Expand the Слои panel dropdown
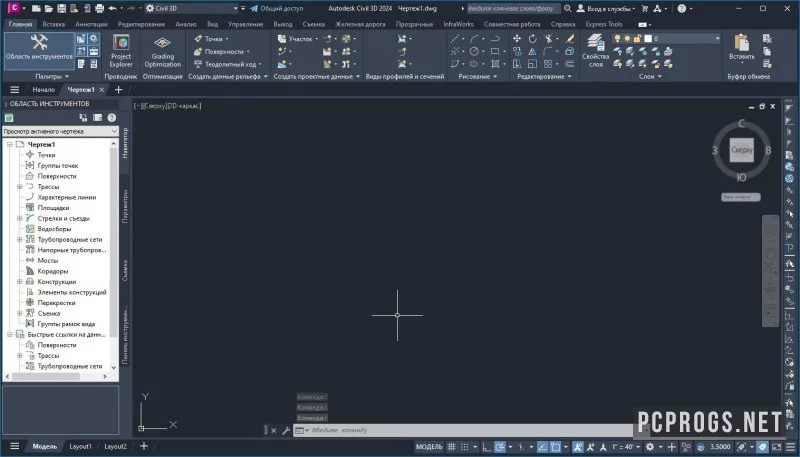800x457 pixels. coord(650,77)
